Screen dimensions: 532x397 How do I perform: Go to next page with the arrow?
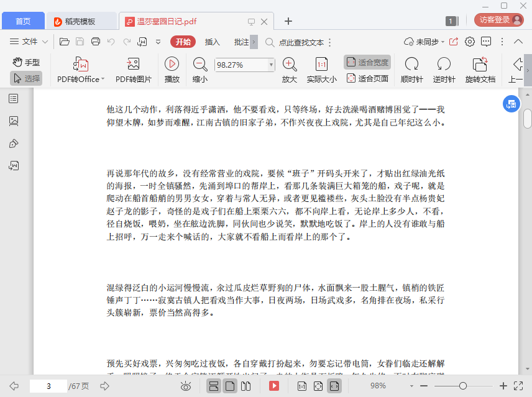[104, 386]
